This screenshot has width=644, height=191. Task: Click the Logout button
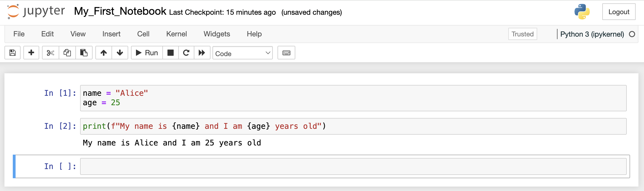tap(619, 12)
